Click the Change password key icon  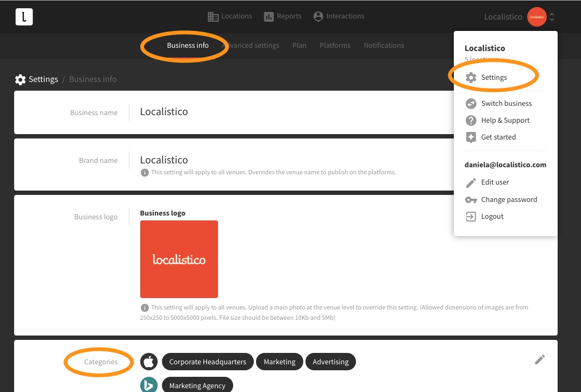pos(471,200)
